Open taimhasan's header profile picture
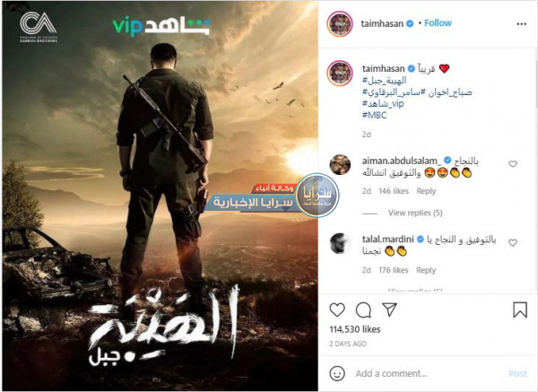The image size is (538, 392). pos(340,24)
